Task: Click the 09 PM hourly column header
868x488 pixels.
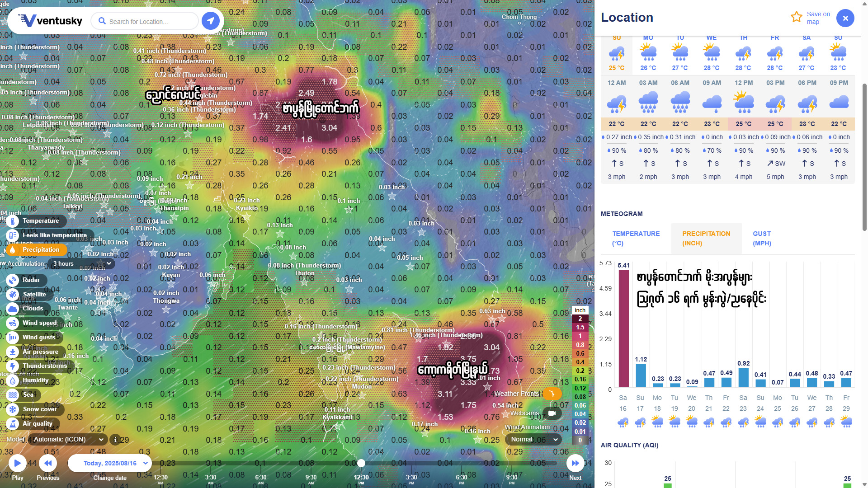Action: tap(839, 83)
